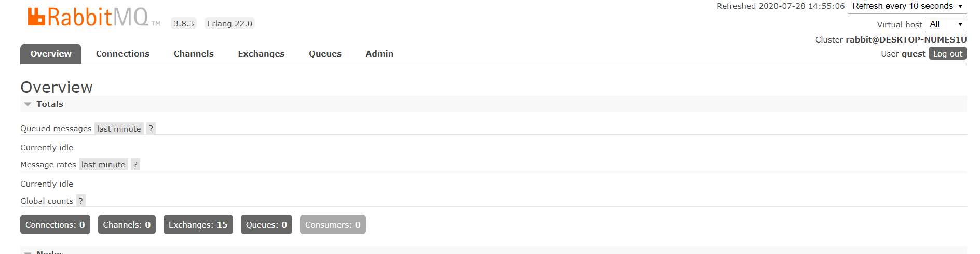
Task: Open the Channels tab
Action: click(x=194, y=54)
